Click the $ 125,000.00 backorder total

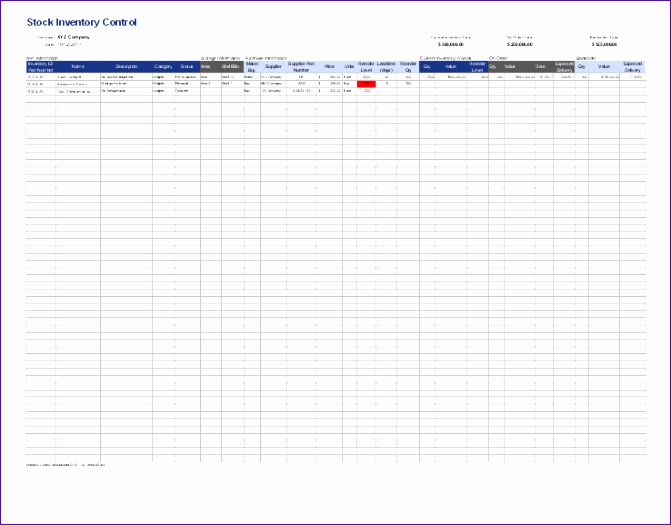[604, 44]
